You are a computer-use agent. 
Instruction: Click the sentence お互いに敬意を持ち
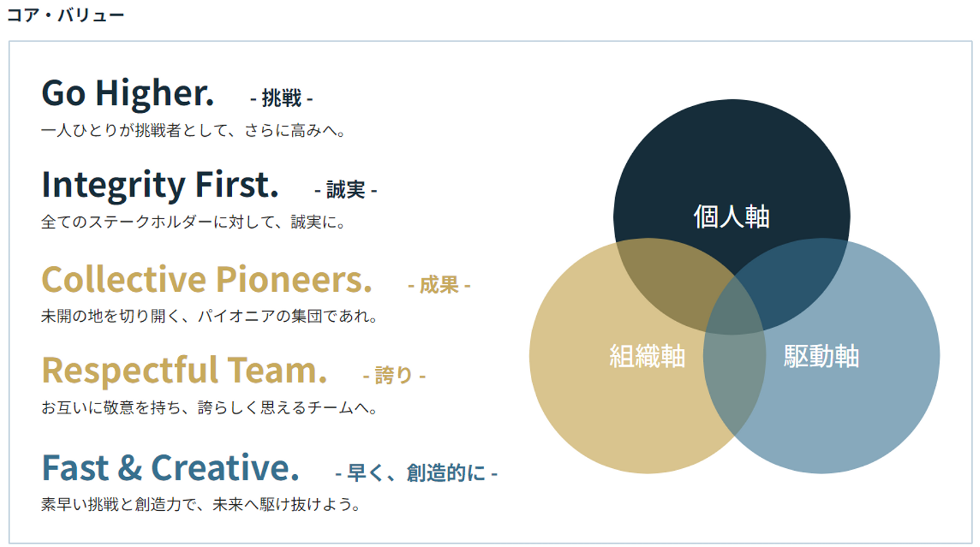[209, 408]
